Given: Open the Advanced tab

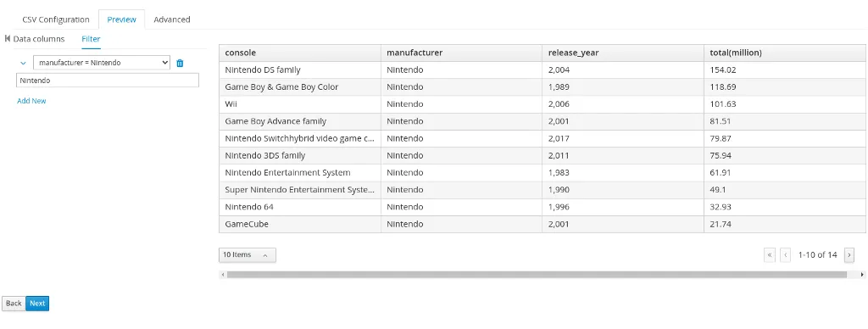Looking at the screenshot, I should [x=171, y=20].
